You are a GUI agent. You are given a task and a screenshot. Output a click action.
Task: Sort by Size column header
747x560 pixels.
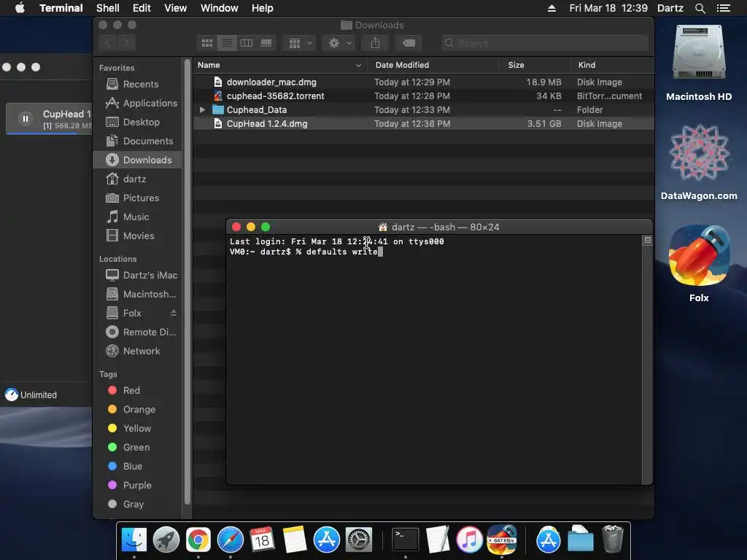[x=535, y=65]
